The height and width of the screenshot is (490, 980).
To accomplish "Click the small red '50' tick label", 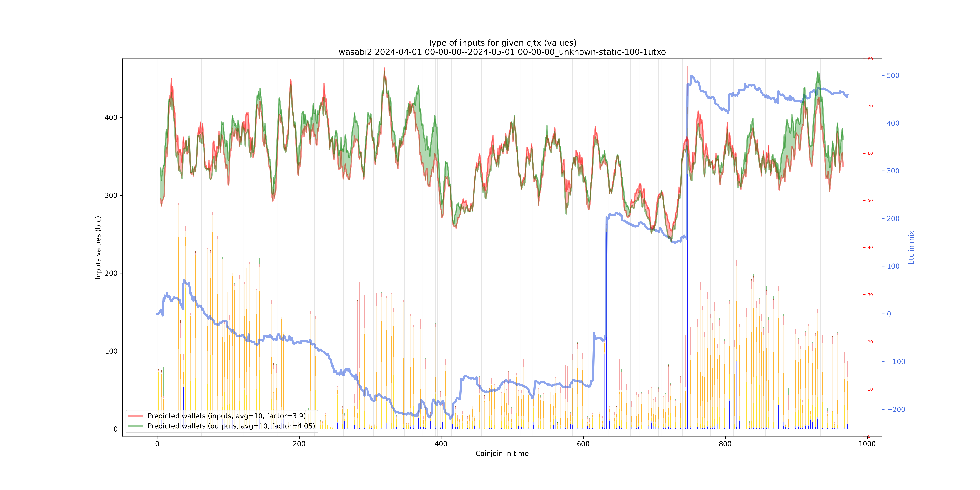I will (870, 200).
